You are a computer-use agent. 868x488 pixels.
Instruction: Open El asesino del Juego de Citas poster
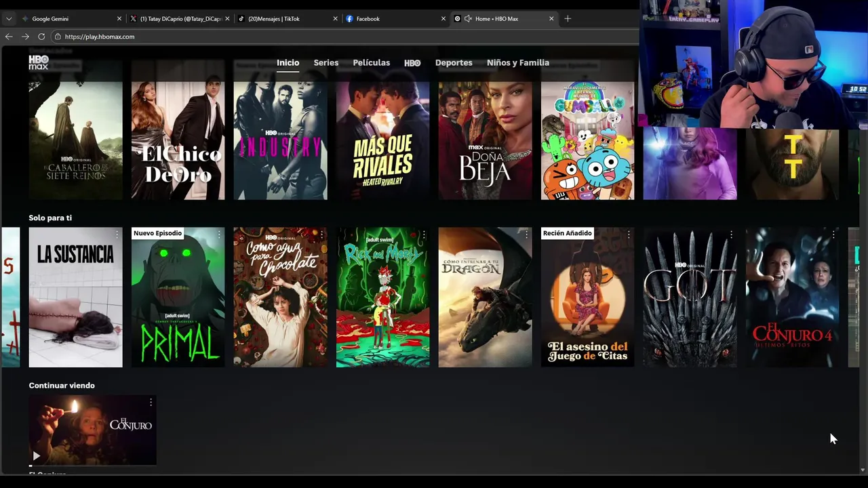[588, 298]
